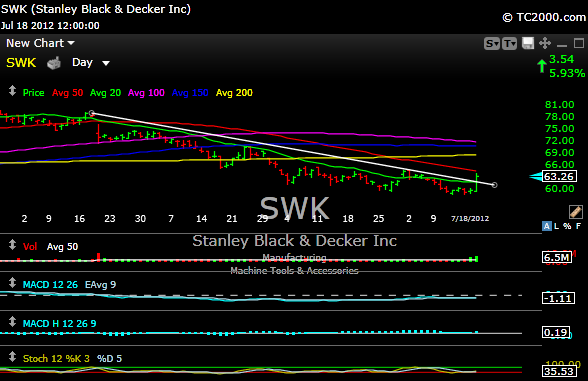This screenshot has height=381, width=588.
Task: Select the Avg 150 indicator label
Action: tap(190, 93)
